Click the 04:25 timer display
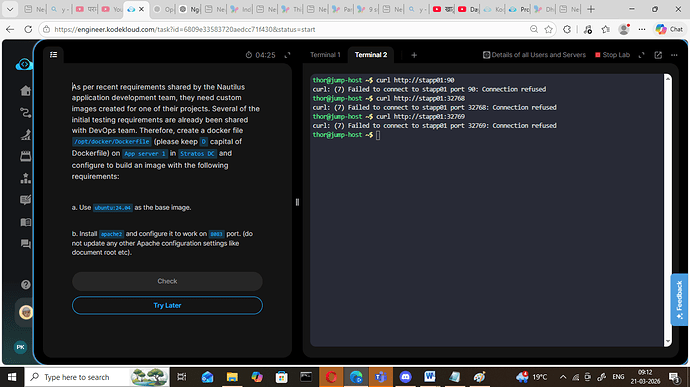Screen dimensions: 690x387 pyautogui.click(x=261, y=55)
